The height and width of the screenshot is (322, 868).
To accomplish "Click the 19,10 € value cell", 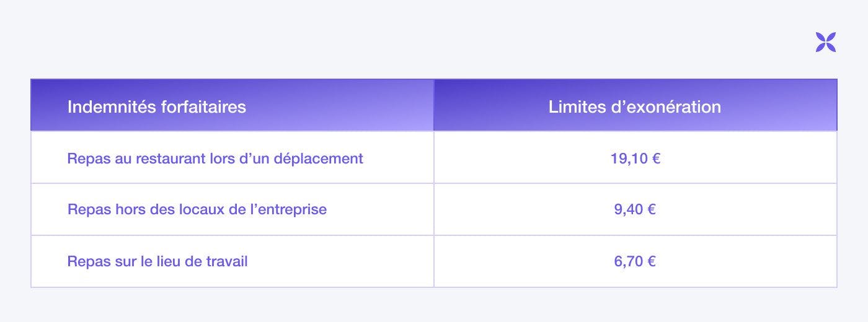I will pyautogui.click(x=635, y=157).
